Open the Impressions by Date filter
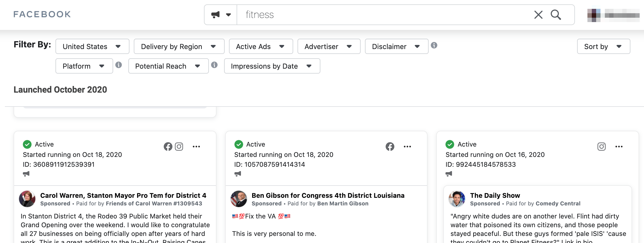 click(272, 66)
